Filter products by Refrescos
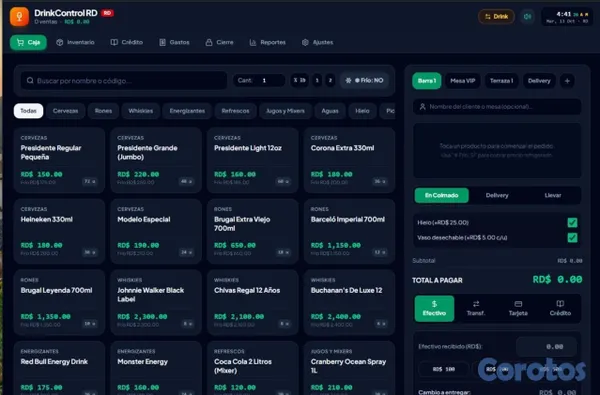The width and height of the screenshot is (600, 395). click(235, 111)
